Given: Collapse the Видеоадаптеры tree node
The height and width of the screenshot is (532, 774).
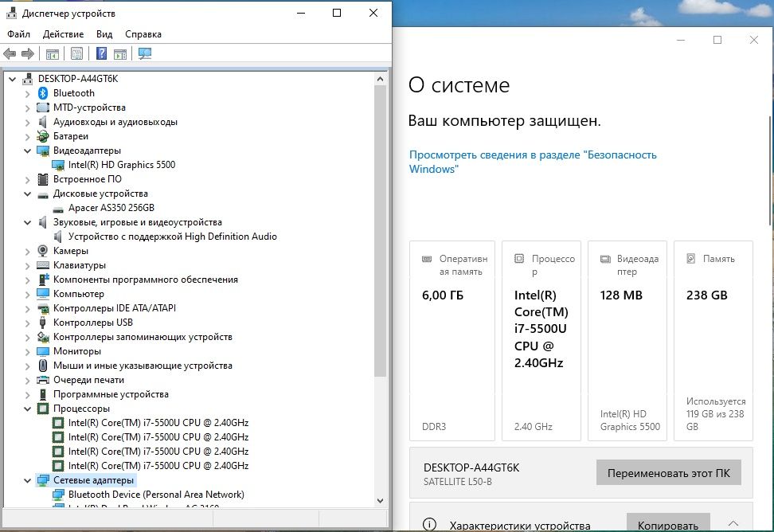Looking at the screenshot, I should (x=28, y=151).
